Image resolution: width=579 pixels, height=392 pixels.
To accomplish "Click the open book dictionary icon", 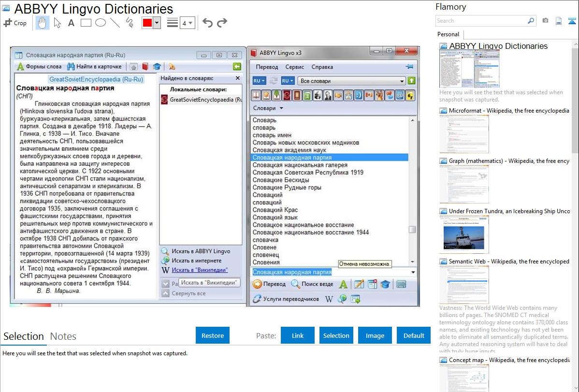I will point(256,96).
